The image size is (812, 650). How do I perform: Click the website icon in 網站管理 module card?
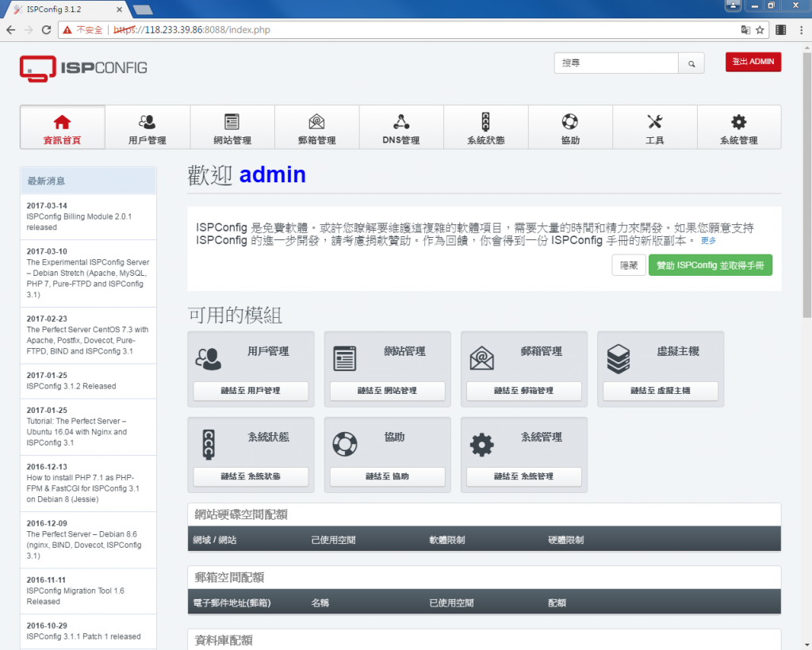click(344, 358)
